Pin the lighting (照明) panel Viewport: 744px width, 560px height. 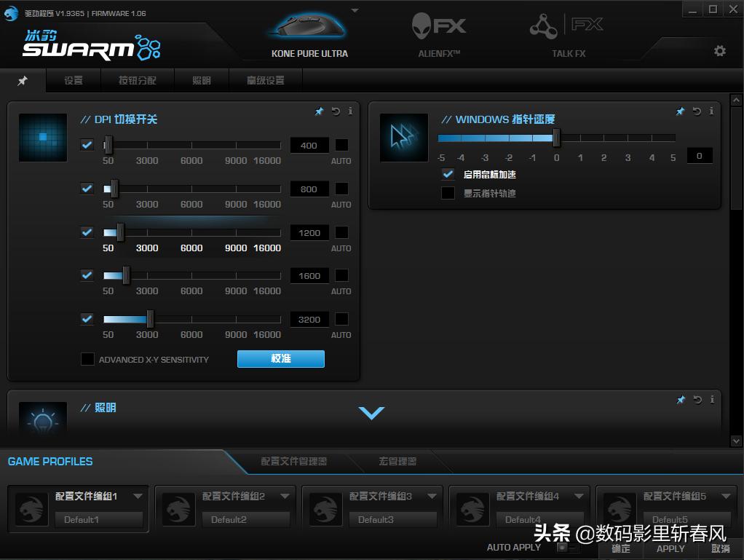click(x=681, y=400)
